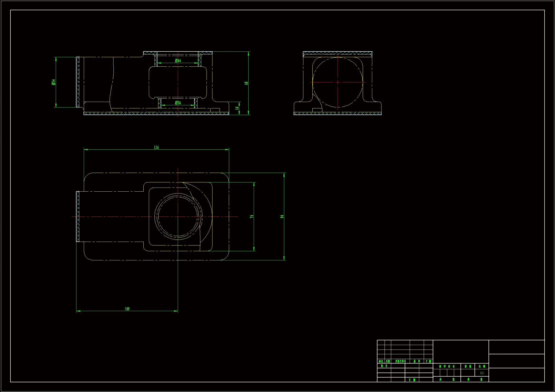Image resolution: width=555 pixels, height=392 pixels.
Task: Click the 签字 column header
Action: 417,361
